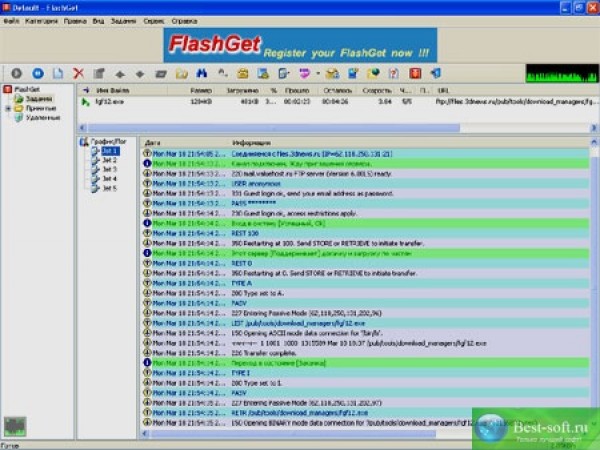The width and height of the screenshot is (600, 450).
Task: Click the globe with note toolbar icon
Action: point(373,73)
